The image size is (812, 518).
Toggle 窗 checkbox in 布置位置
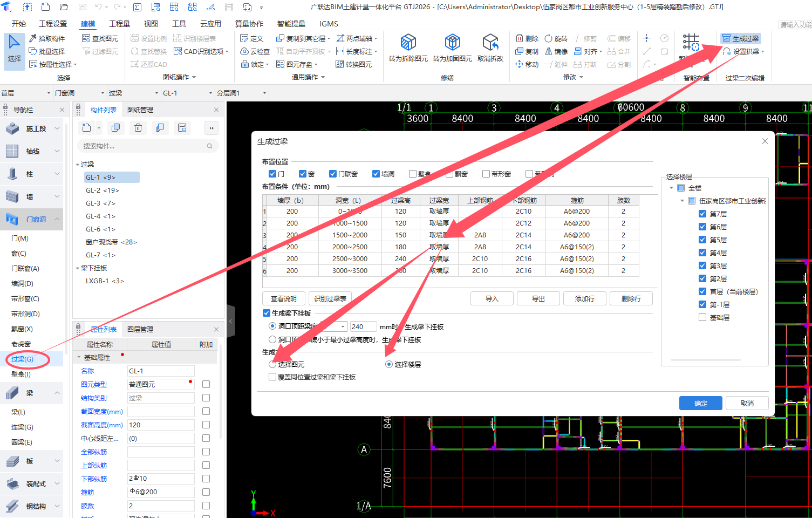303,174
